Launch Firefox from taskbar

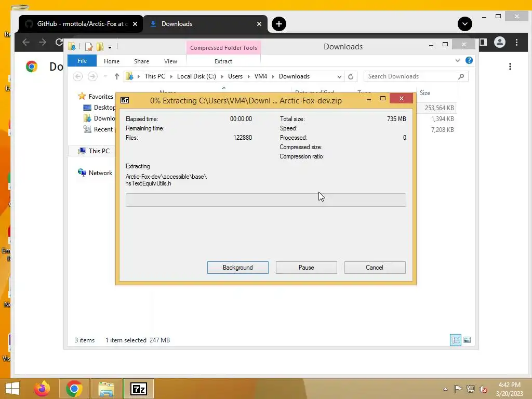42,389
